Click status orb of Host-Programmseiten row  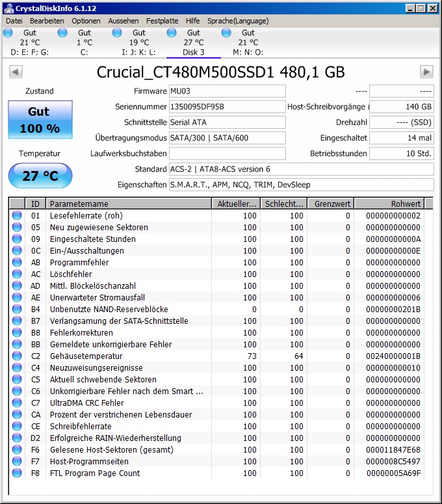[17, 461]
